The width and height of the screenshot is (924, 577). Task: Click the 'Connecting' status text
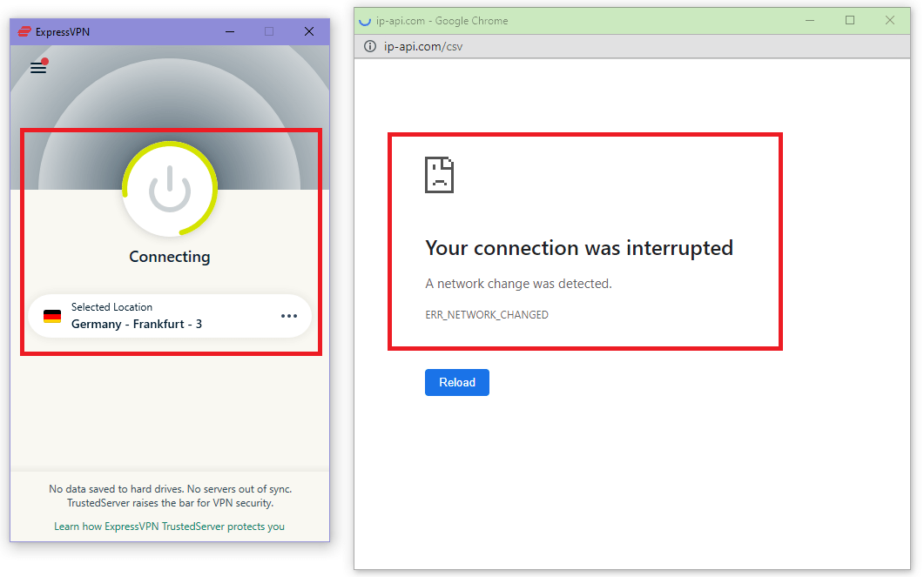tap(170, 257)
